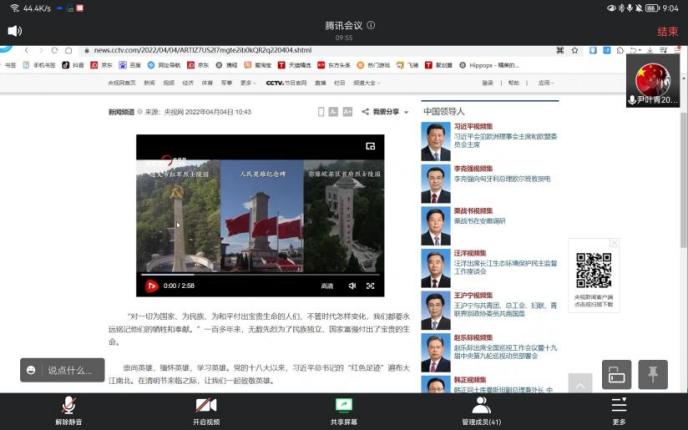Open the browser home page icon
Viewport: 688px width, 430px height.
[x=68, y=50]
